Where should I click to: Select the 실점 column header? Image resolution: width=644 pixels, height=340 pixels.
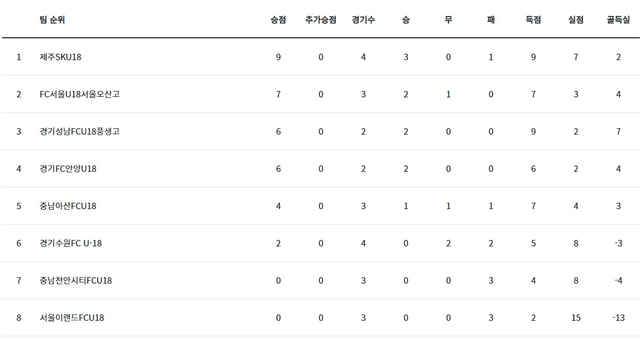pos(575,20)
